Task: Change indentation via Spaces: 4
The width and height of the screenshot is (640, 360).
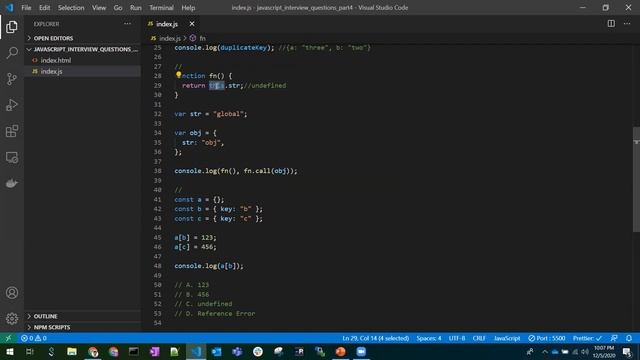Action: [x=429, y=338]
